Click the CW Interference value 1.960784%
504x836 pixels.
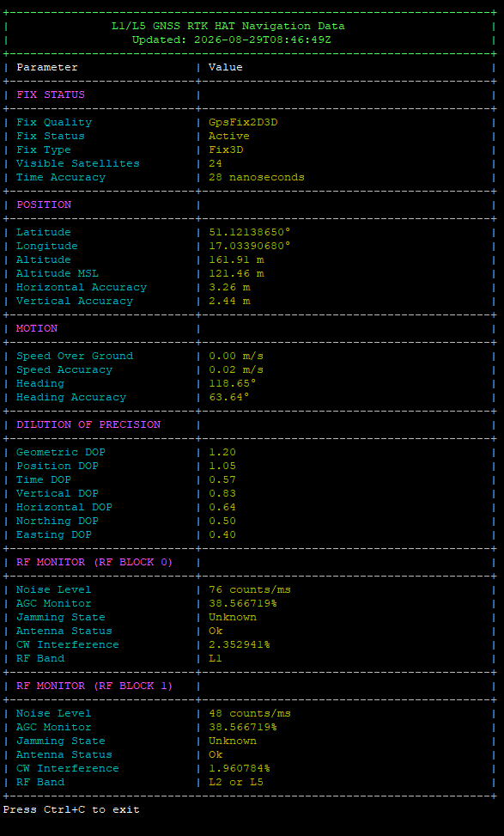pos(240,768)
